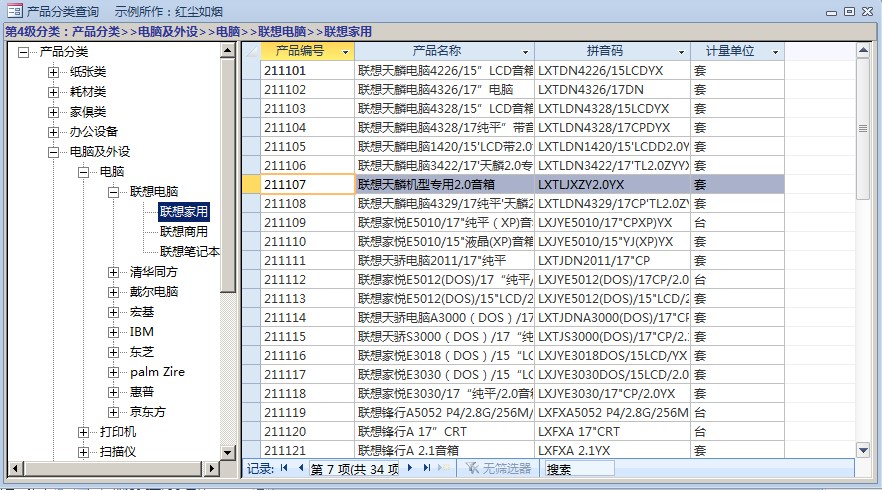Tree panel vertical scrollbar down arrow
Screen dimensions: 882x490
[227, 452]
